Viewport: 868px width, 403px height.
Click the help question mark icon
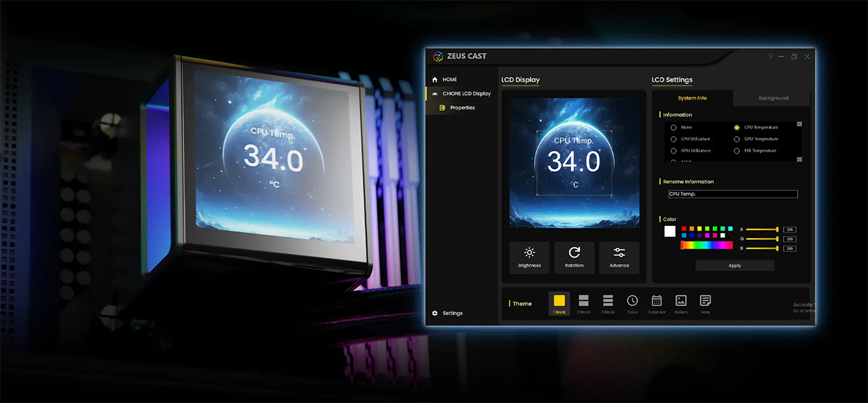coord(771,57)
